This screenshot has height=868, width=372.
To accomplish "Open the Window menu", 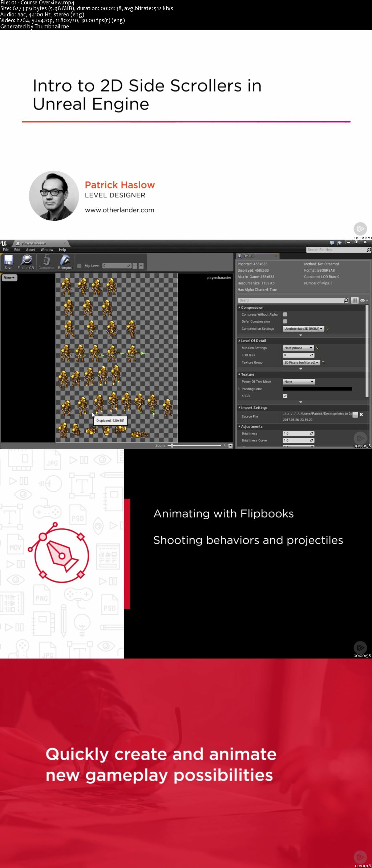I will coord(47,250).
